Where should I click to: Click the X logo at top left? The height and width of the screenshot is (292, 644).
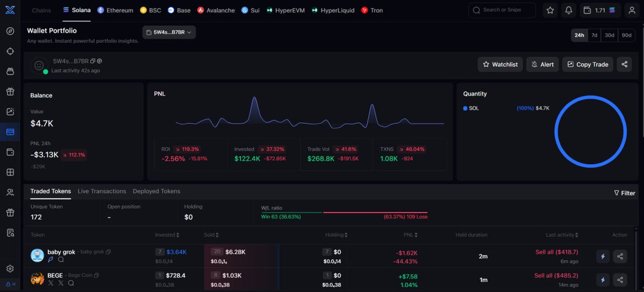pyautogui.click(x=10, y=10)
